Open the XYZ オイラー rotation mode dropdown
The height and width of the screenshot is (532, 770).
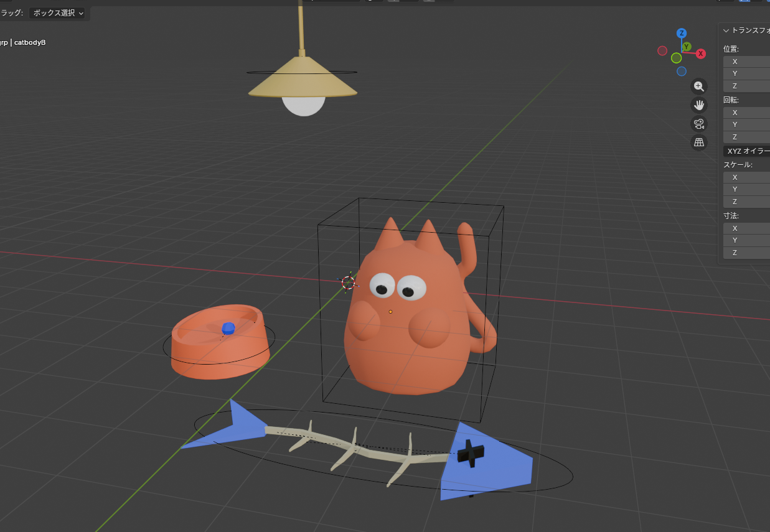[x=747, y=151]
